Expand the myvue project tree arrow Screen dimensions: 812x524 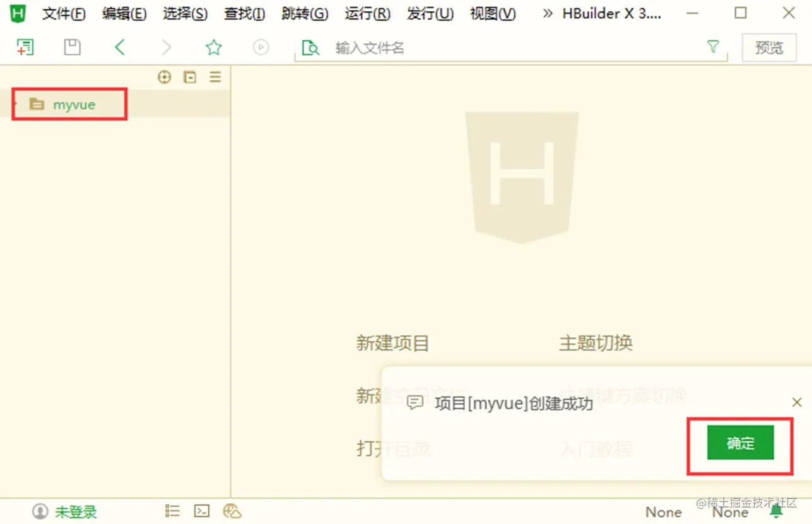tap(16, 105)
